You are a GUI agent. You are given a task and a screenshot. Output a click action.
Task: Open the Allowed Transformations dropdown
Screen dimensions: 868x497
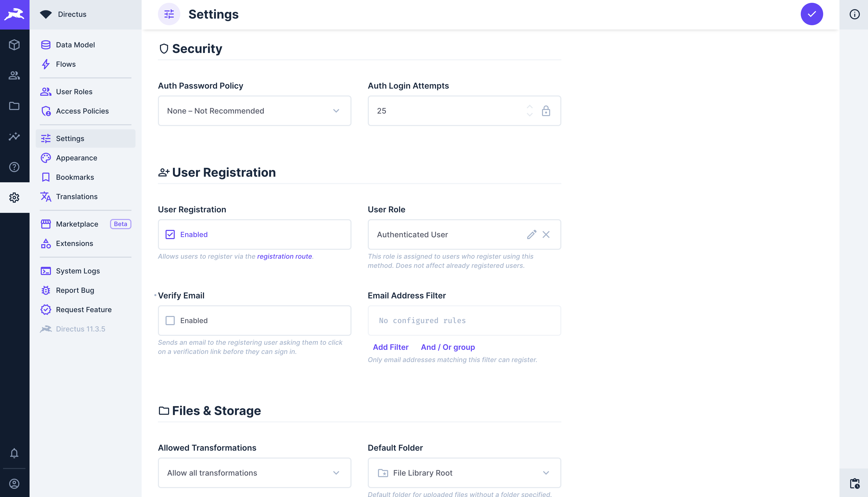(254, 472)
